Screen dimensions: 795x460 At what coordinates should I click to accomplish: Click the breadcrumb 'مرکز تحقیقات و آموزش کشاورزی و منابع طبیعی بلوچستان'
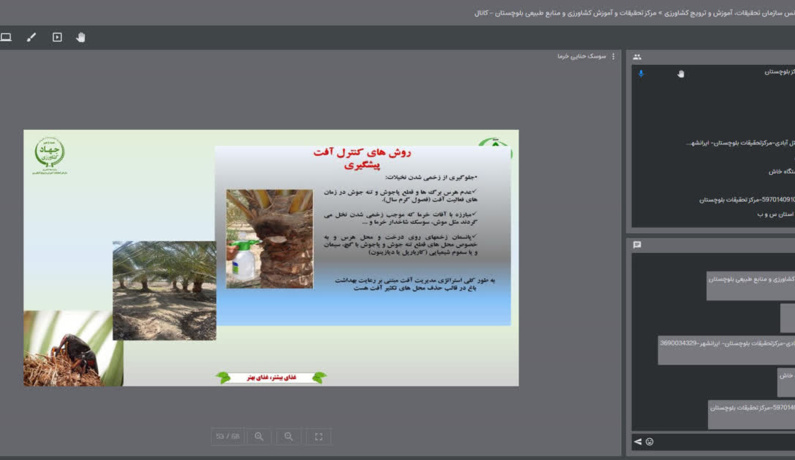point(577,13)
